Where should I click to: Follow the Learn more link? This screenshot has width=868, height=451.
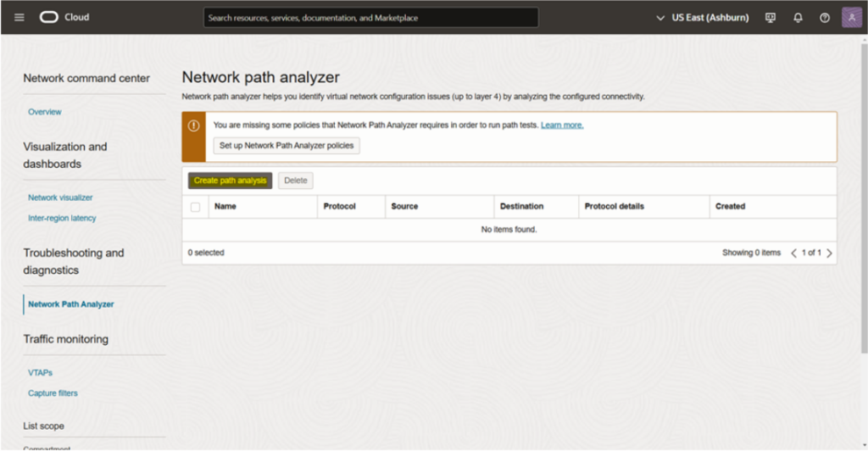562,125
